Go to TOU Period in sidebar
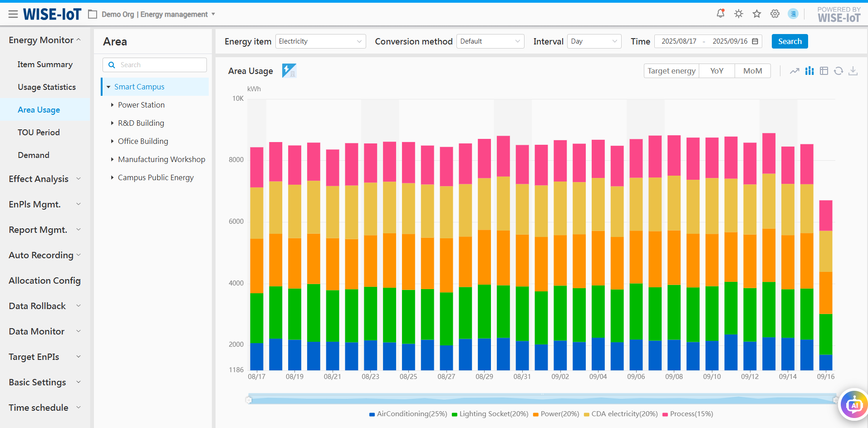 coord(39,133)
